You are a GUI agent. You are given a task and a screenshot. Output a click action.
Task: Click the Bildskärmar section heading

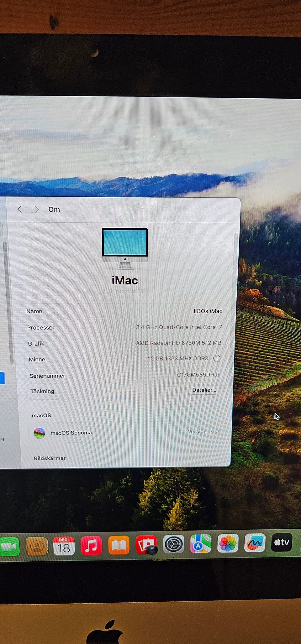click(50, 458)
